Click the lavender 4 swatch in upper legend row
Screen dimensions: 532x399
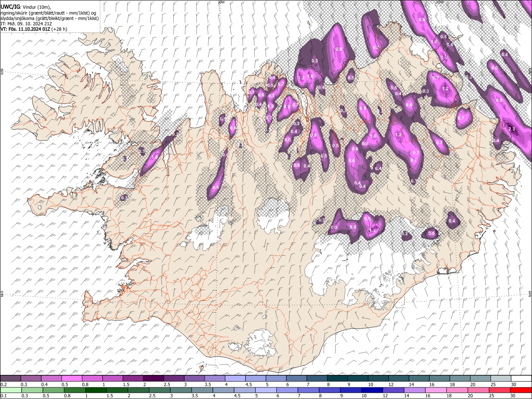(234, 379)
